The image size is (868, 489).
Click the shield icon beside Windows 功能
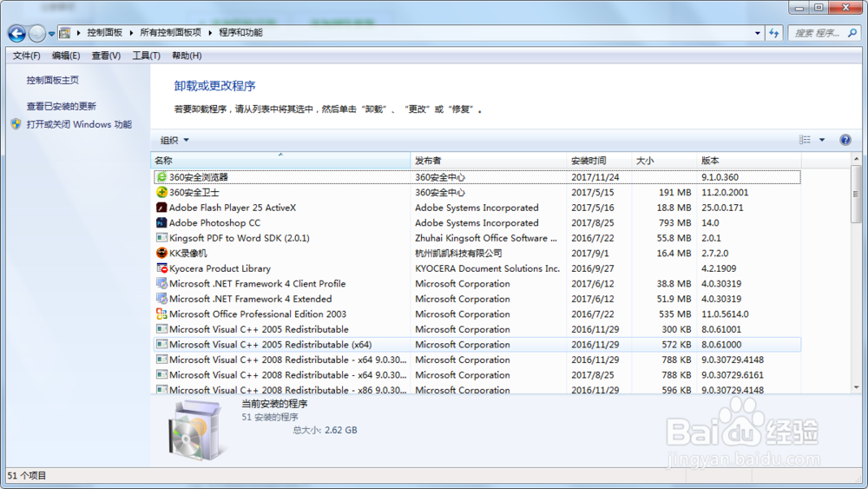point(16,124)
